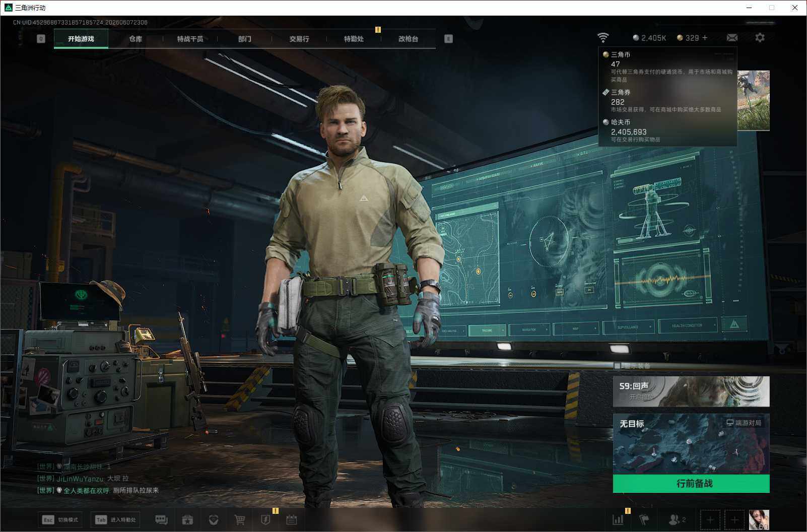
Task: Close the 三角洲行动 window
Action: pyautogui.click(x=795, y=8)
